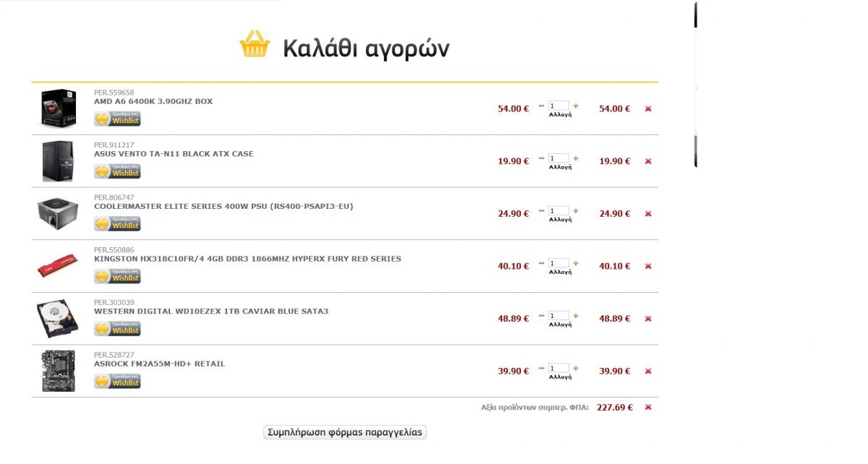Delete Western Digital drive from cart
Screen dimensions: 868x464
(x=648, y=319)
